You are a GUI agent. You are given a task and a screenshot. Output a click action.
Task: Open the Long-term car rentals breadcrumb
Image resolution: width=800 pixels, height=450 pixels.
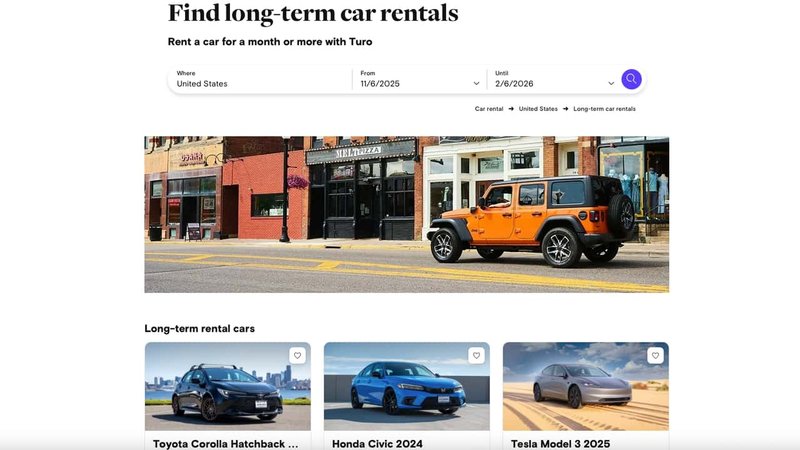pos(605,109)
